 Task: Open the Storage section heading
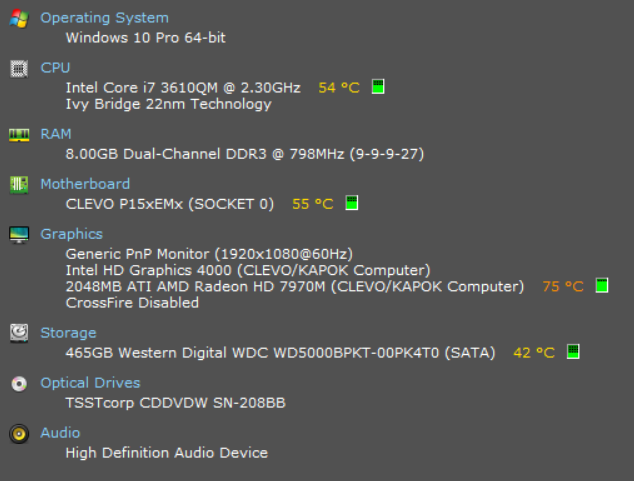68,333
